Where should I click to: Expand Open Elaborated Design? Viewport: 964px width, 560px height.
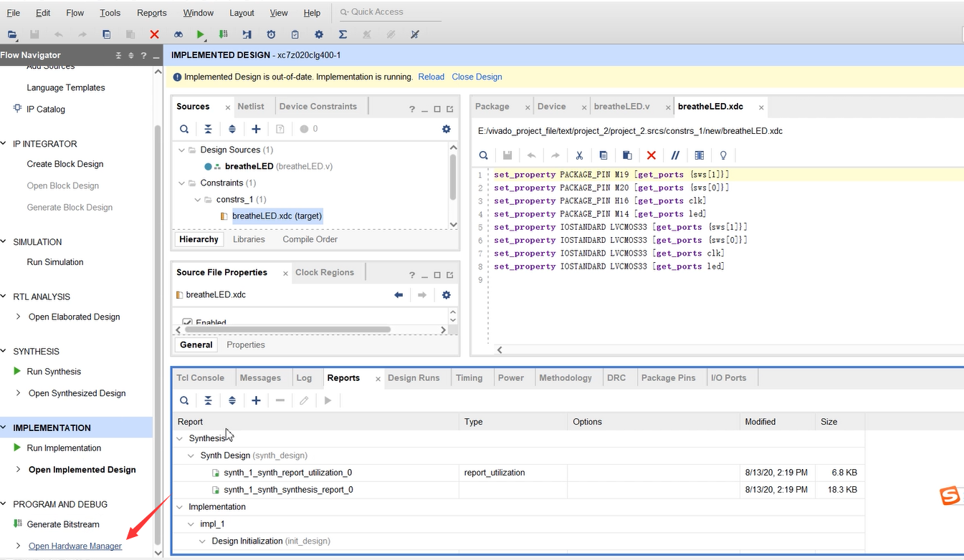18,317
